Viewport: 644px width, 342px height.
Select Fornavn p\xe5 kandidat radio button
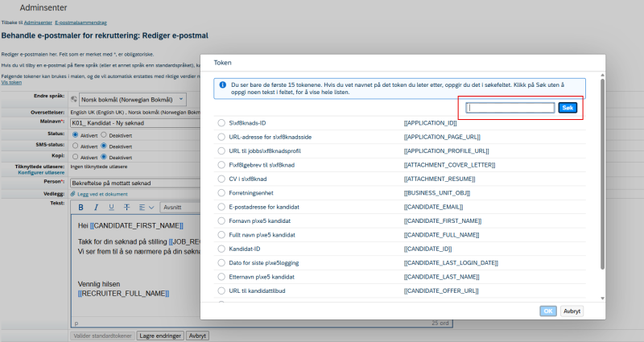(221, 220)
